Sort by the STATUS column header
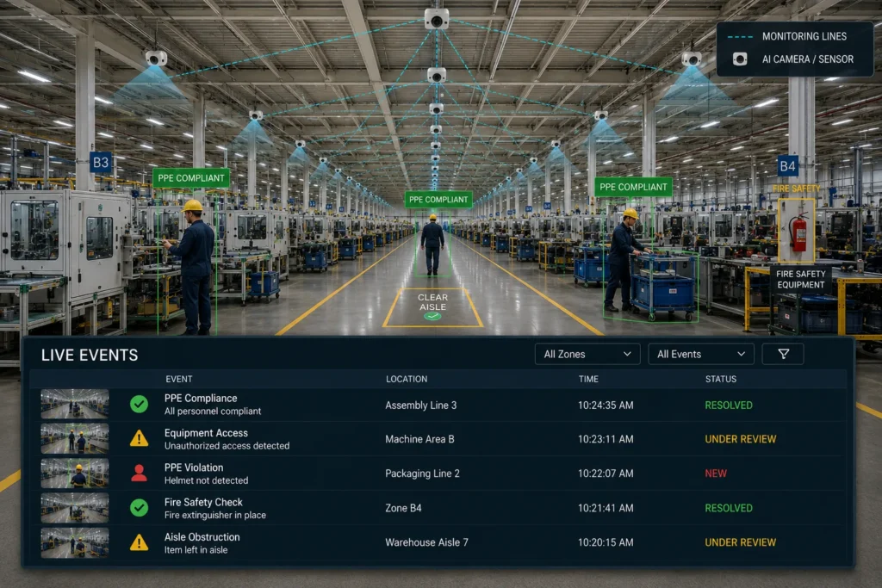The image size is (882, 588). click(721, 379)
